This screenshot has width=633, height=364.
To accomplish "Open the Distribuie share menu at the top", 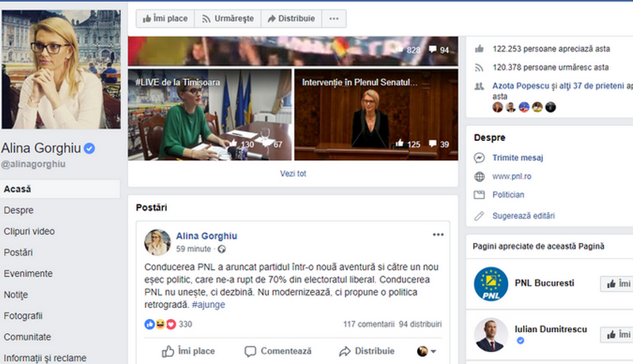I will pyautogui.click(x=291, y=19).
